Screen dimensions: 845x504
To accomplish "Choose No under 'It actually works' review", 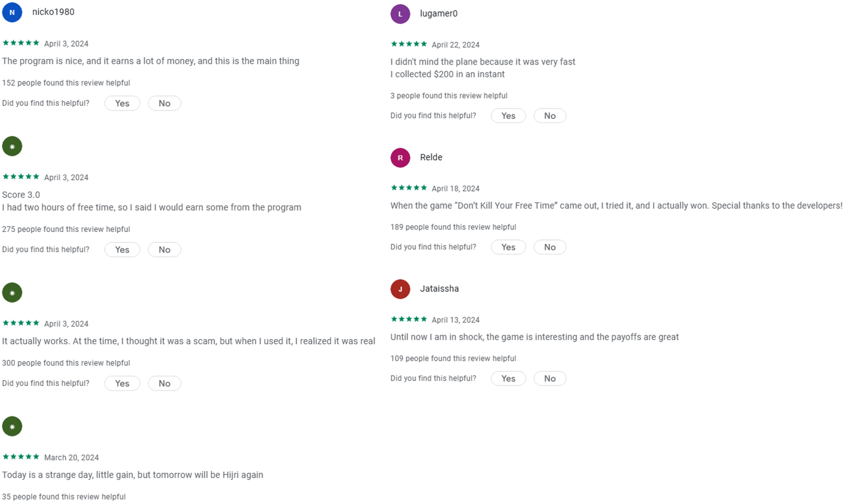I will pos(164,384).
